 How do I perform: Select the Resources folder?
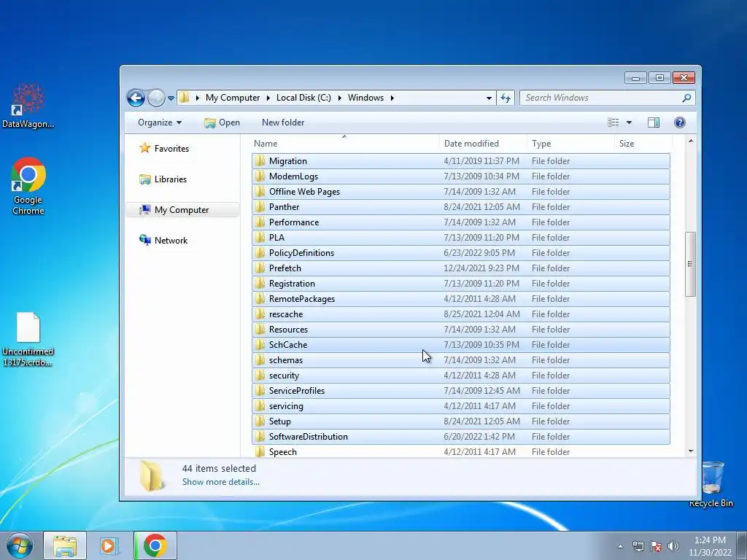461,330
